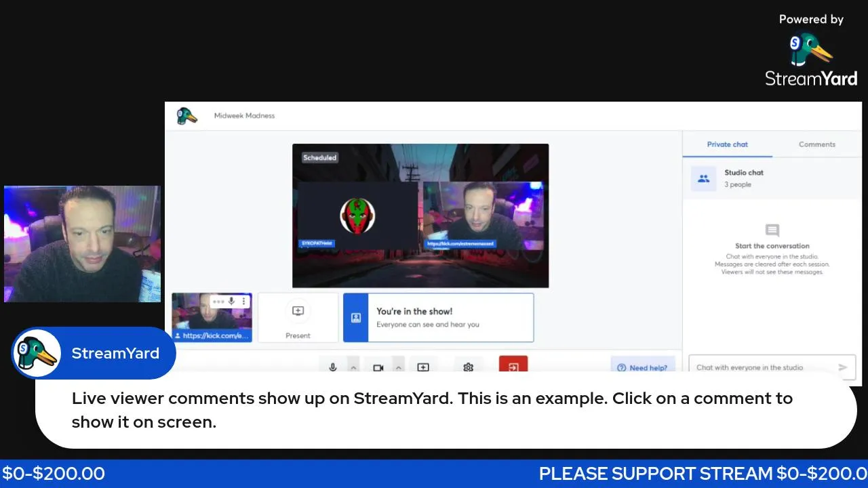Select the webcam guest tile on stage
The height and width of the screenshot is (488, 868).
(483, 216)
